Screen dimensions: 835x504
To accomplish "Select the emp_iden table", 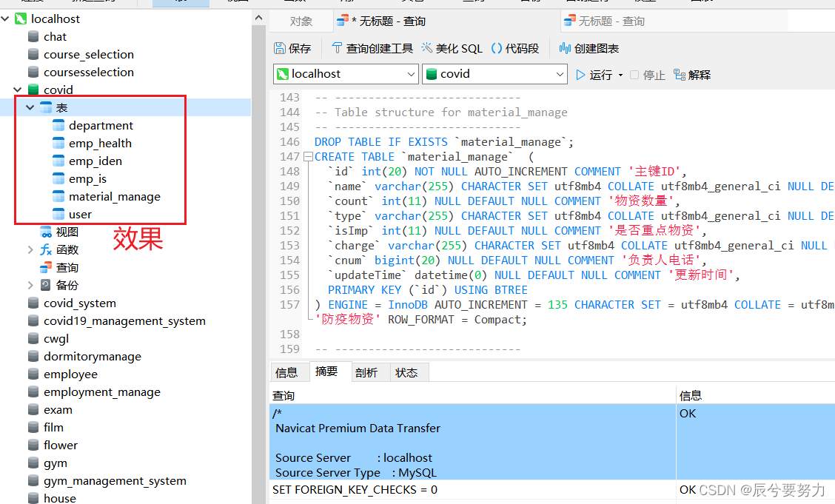I will click(95, 161).
